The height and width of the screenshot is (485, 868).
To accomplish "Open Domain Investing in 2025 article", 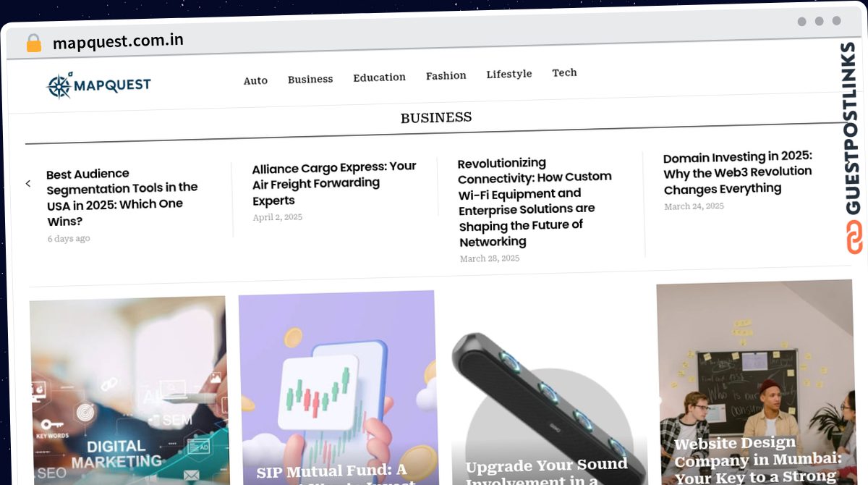I will coord(738,173).
